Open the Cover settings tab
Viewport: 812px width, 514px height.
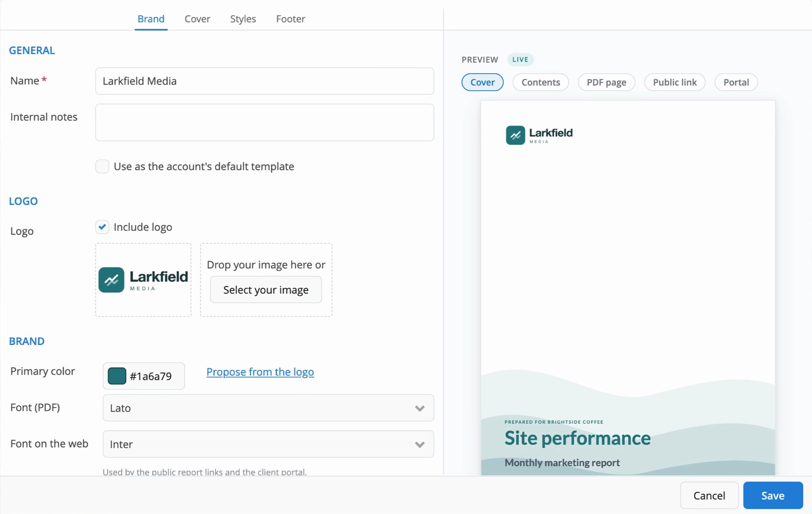coord(197,19)
